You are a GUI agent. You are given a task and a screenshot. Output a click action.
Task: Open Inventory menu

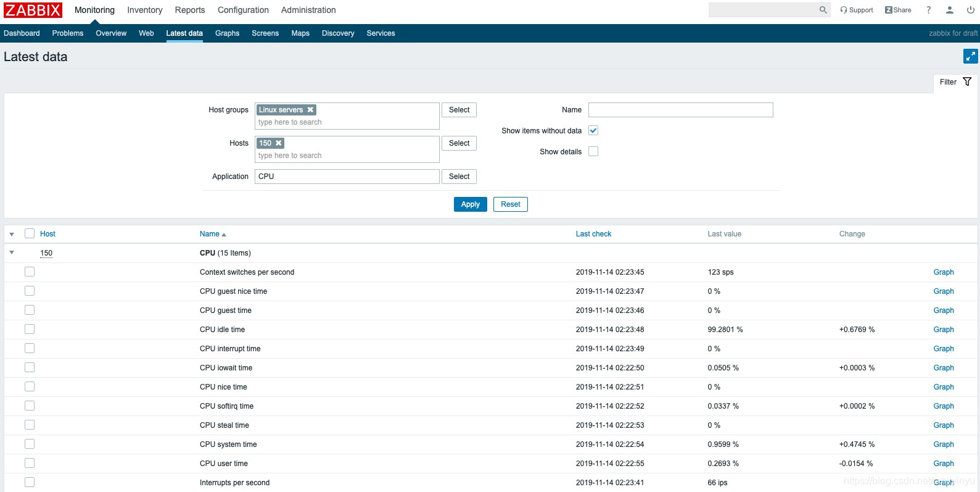145,10
